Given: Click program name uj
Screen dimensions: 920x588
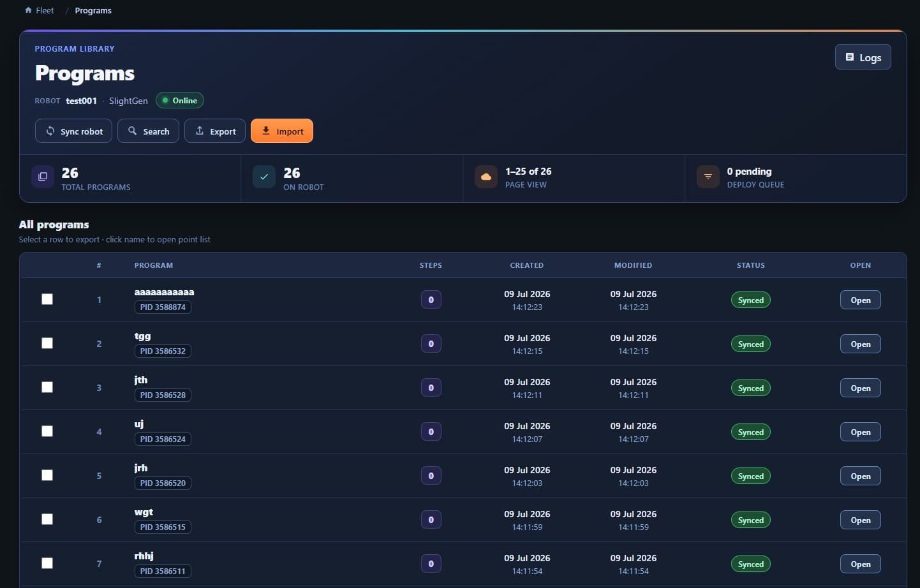Looking at the screenshot, I should [x=138, y=424].
